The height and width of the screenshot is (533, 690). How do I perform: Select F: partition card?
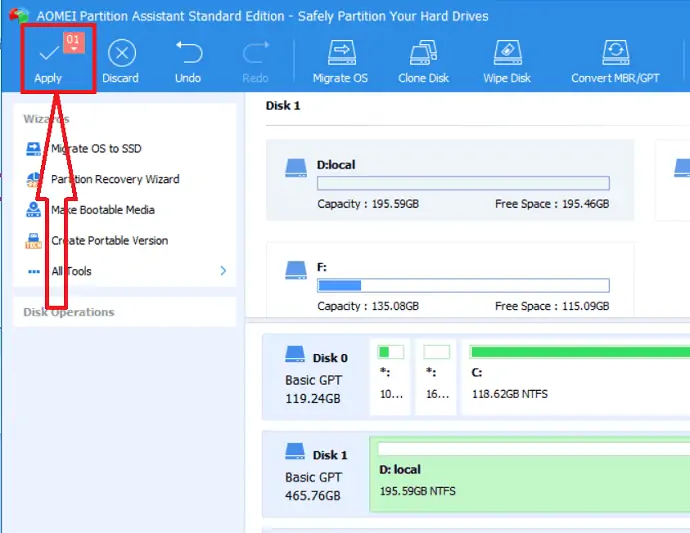tap(450, 279)
